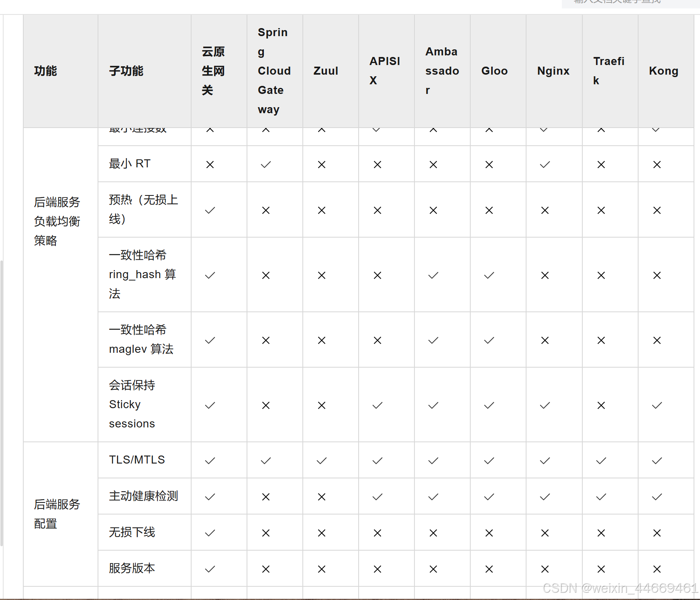
Task: Click Traefik cross in ring_hash row
Action: pos(601,275)
